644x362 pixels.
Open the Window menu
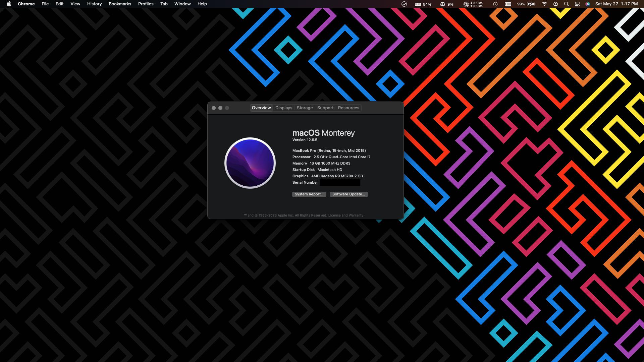click(182, 4)
